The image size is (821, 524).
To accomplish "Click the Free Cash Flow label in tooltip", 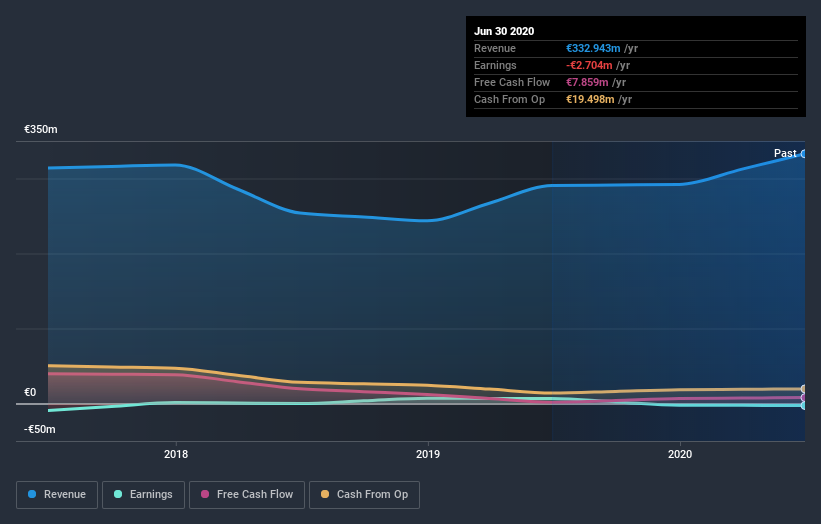I will point(512,82).
